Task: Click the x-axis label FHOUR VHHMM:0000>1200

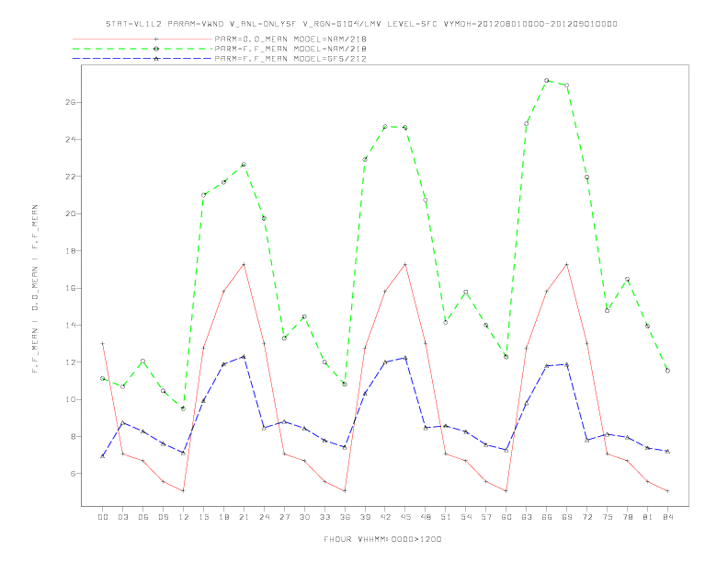Action: click(x=382, y=539)
